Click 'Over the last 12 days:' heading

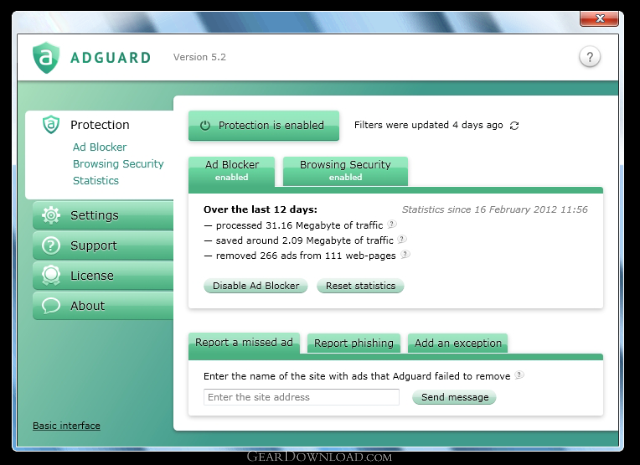click(x=260, y=209)
